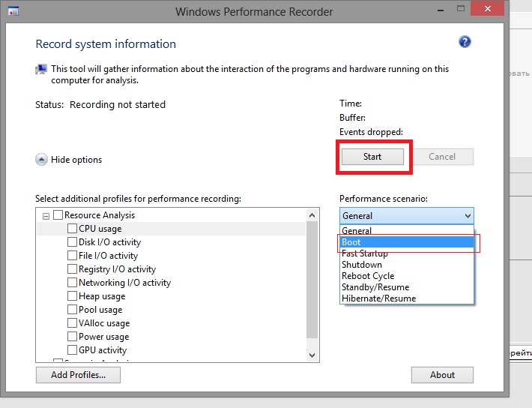Check the Power usage box
The width and height of the screenshot is (532, 408).
pyautogui.click(x=72, y=336)
